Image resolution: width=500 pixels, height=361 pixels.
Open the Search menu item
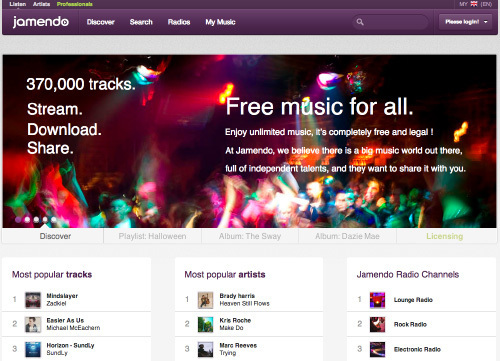click(141, 22)
